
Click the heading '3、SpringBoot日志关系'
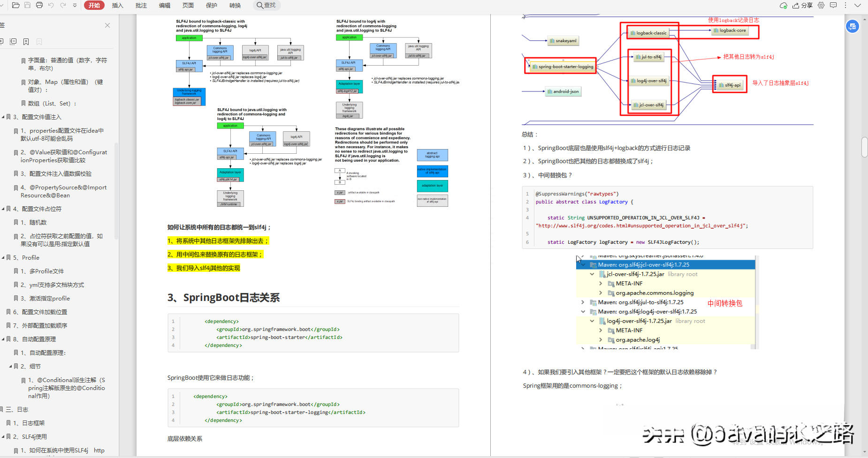tap(223, 298)
